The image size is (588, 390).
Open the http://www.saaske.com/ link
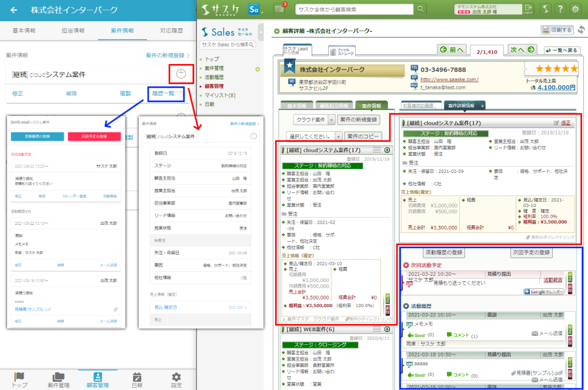click(x=450, y=79)
